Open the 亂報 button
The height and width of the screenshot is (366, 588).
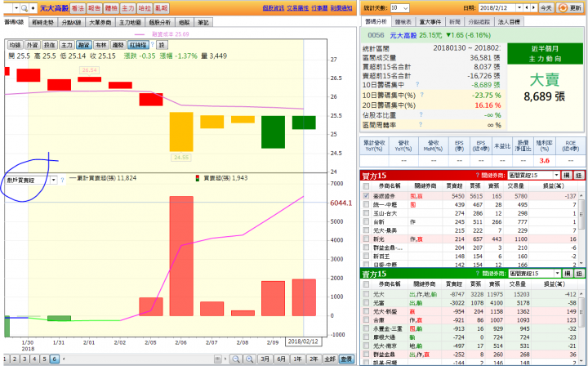(161, 8)
